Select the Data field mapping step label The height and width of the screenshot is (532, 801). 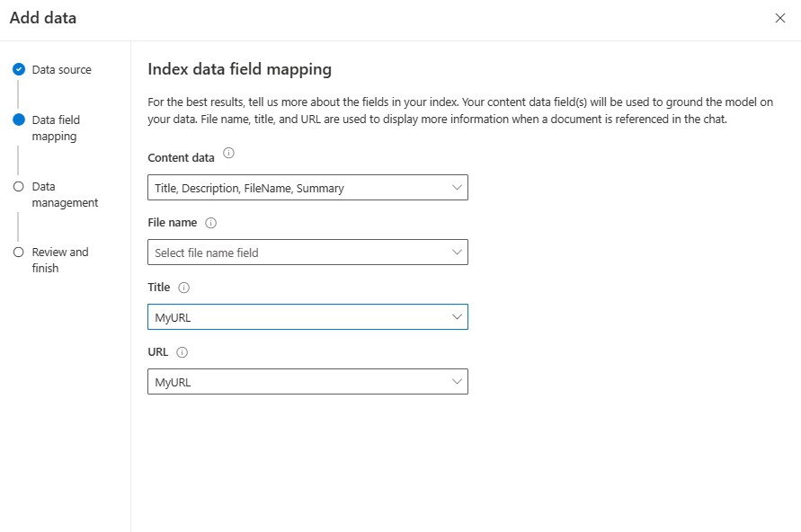[56, 128]
